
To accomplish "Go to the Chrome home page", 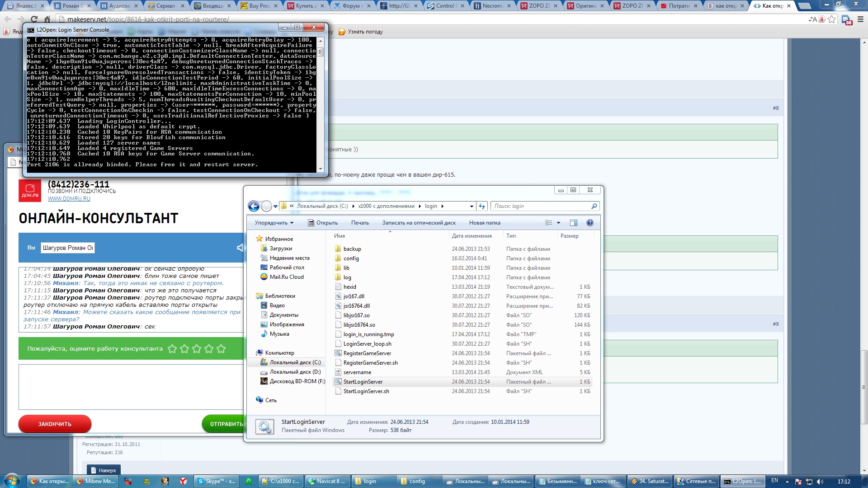I will (x=47, y=19).
